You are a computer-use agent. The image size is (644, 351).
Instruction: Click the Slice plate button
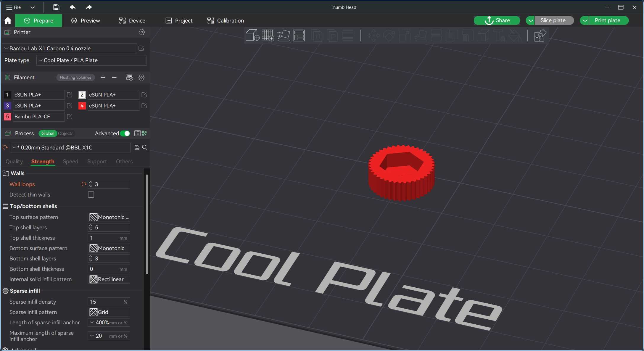554,20
